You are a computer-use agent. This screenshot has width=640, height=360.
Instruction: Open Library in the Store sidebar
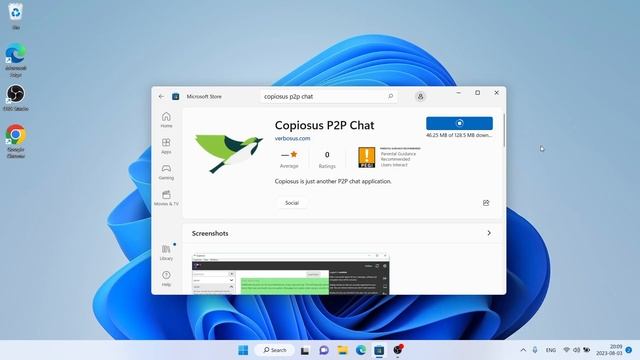pos(166,252)
